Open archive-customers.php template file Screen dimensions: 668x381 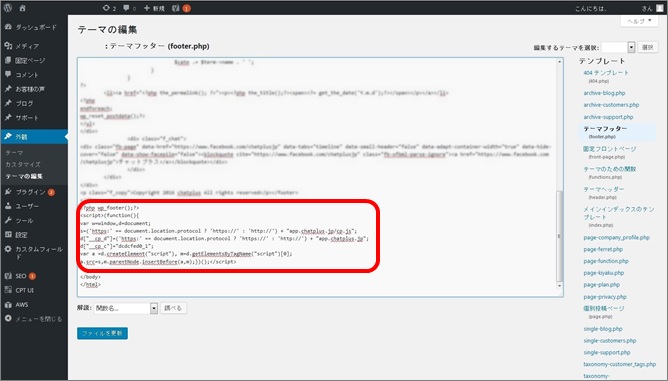tap(611, 105)
